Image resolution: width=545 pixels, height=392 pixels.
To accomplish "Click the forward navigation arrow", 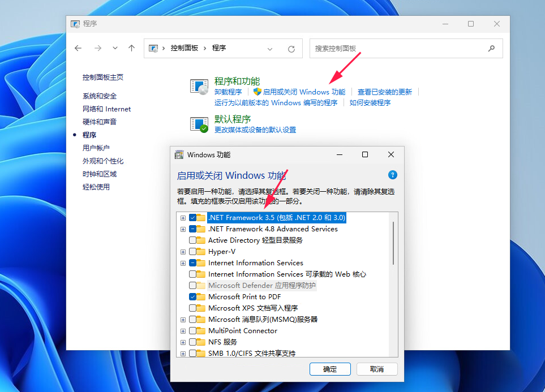I will [98, 48].
